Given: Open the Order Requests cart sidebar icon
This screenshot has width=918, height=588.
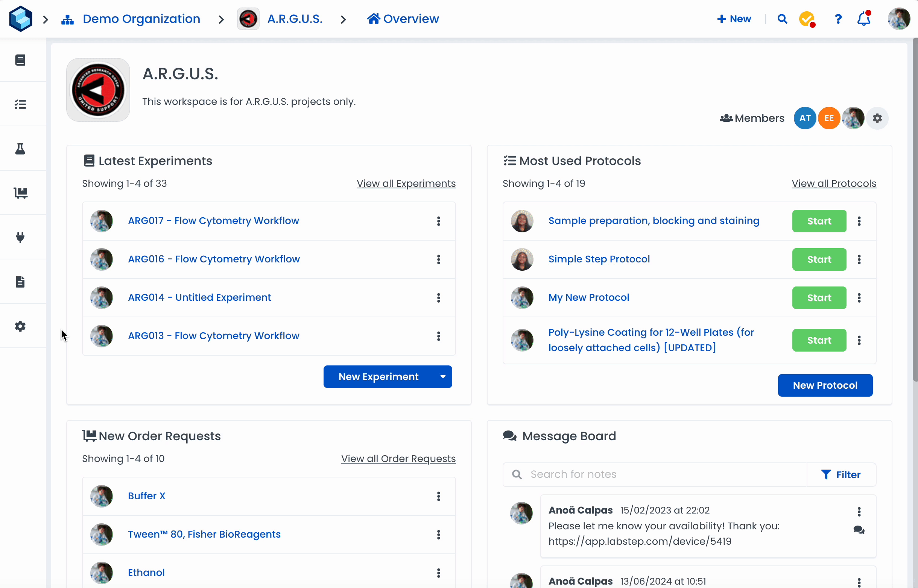Looking at the screenshot, I should click(20, 193).
